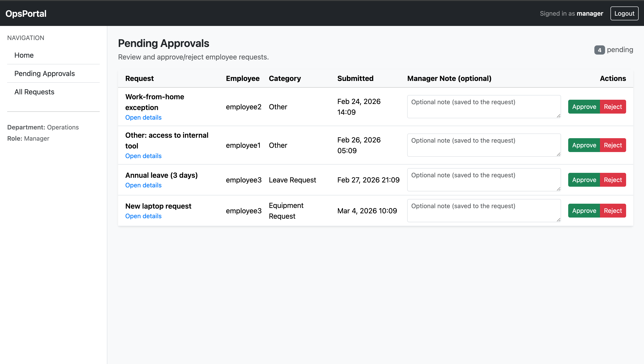Select the Employee column header
This screenshot has height=364, width=644.
tap(242, 78)
